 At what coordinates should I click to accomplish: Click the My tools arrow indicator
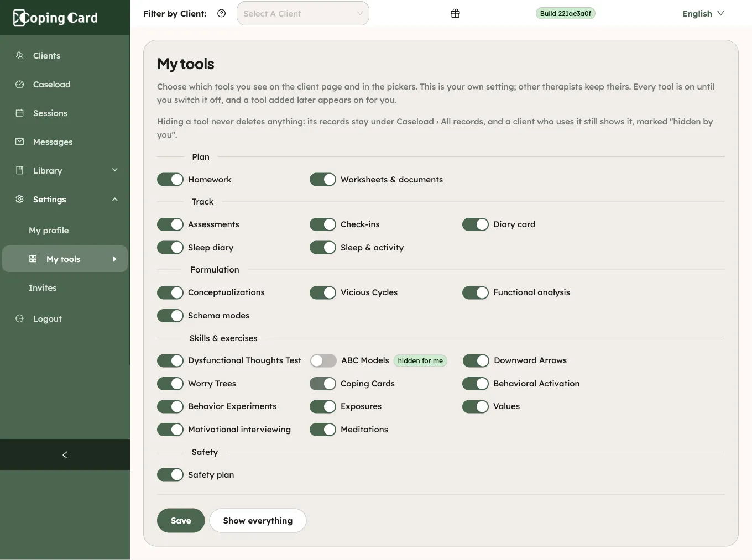click(114, 259)
